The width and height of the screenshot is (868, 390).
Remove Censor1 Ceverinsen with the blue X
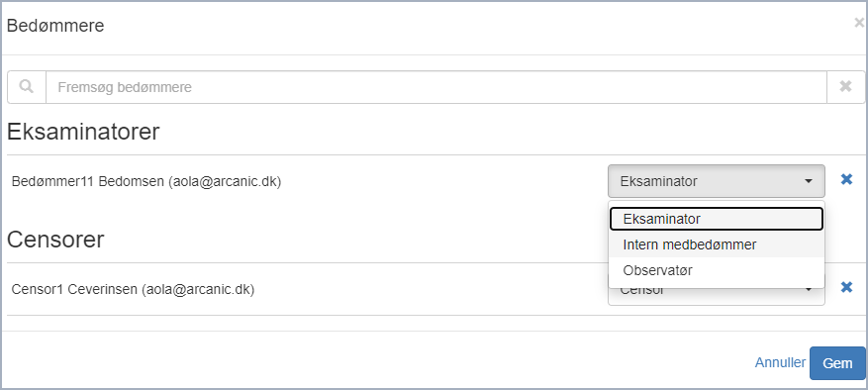[x=846, y=287]
